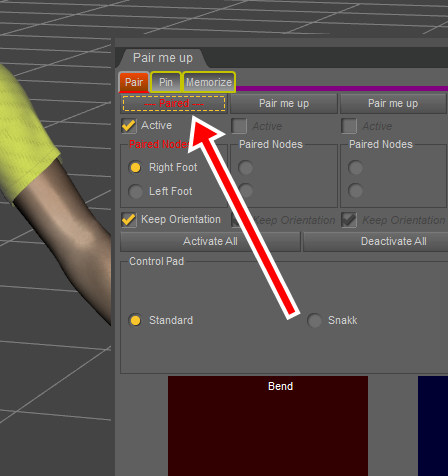Screen dimensions: 448x476
Task: Select the Standard control pad option
Action: [135, 320]
